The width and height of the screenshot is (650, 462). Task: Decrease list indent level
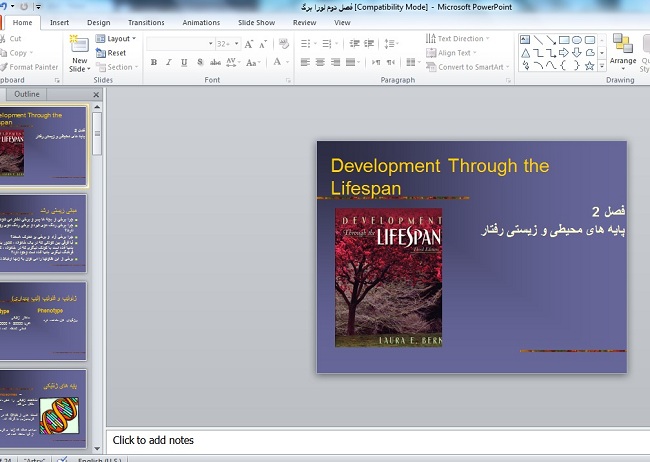(354, 44)
